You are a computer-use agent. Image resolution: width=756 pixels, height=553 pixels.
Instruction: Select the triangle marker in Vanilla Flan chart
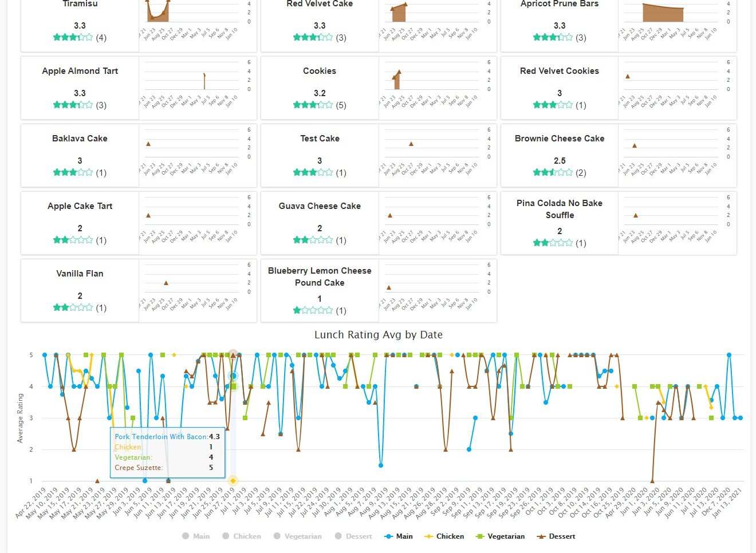pos(166,283)
